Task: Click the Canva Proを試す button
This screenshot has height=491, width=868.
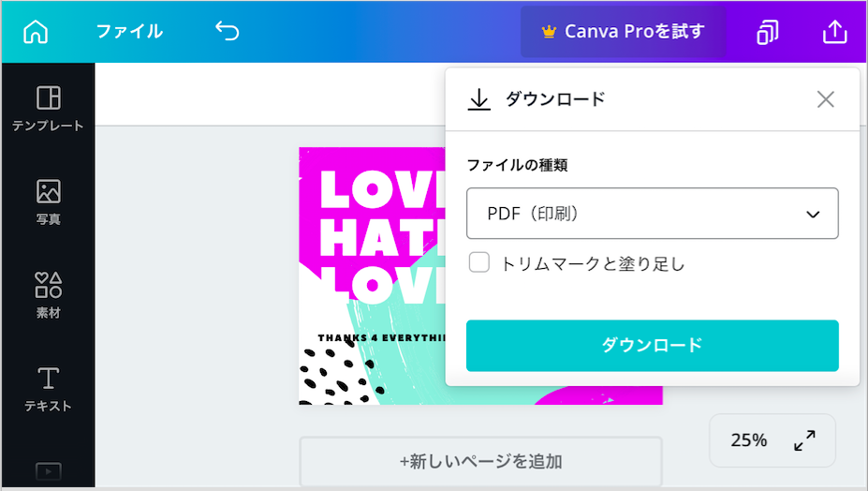Action: click(x=624, y=32)
